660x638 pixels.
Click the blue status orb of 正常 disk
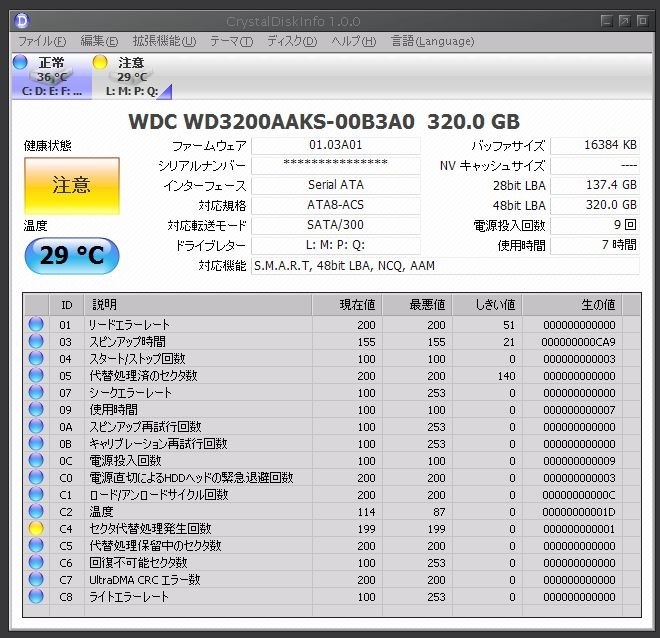(20, 62)
